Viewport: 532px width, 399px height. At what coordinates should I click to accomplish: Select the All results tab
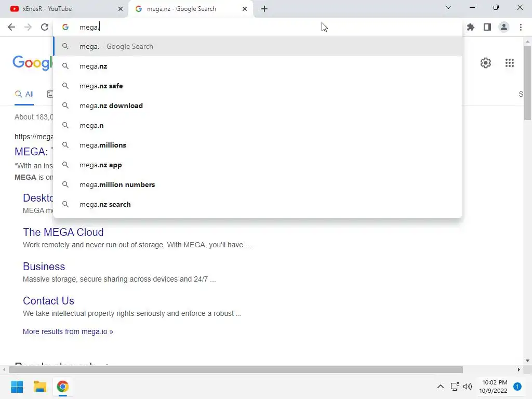(24, 94)
